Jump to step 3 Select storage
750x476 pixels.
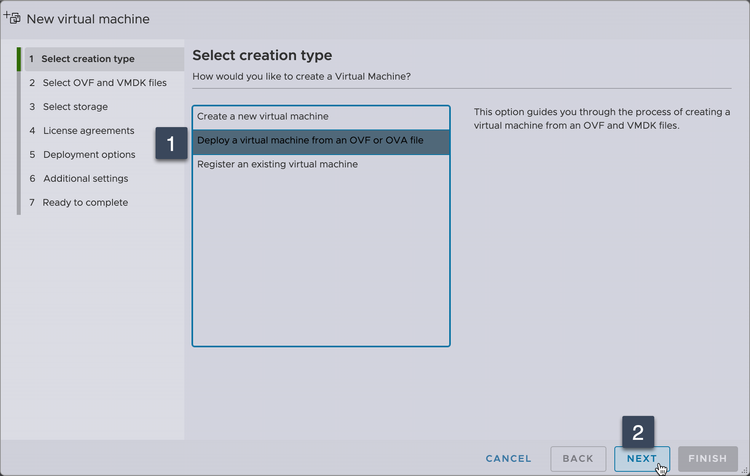tap(75, 107)
